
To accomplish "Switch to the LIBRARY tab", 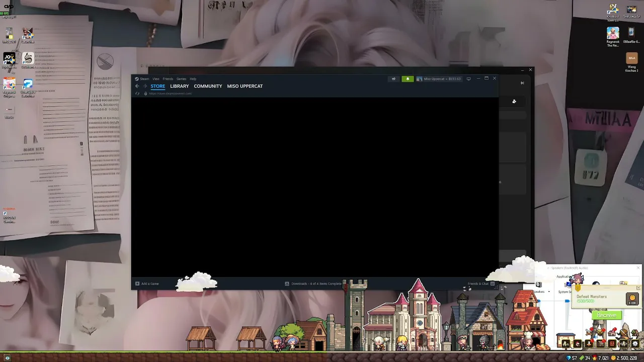I will pos(180,86).
